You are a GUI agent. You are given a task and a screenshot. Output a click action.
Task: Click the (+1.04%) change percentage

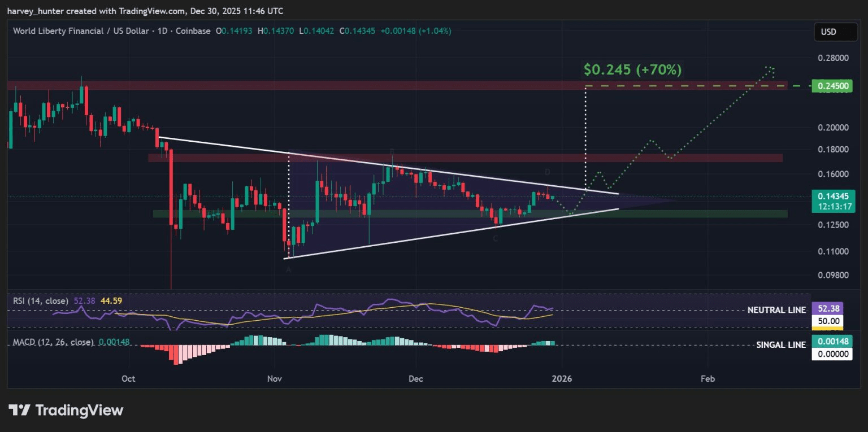(435, 31)
